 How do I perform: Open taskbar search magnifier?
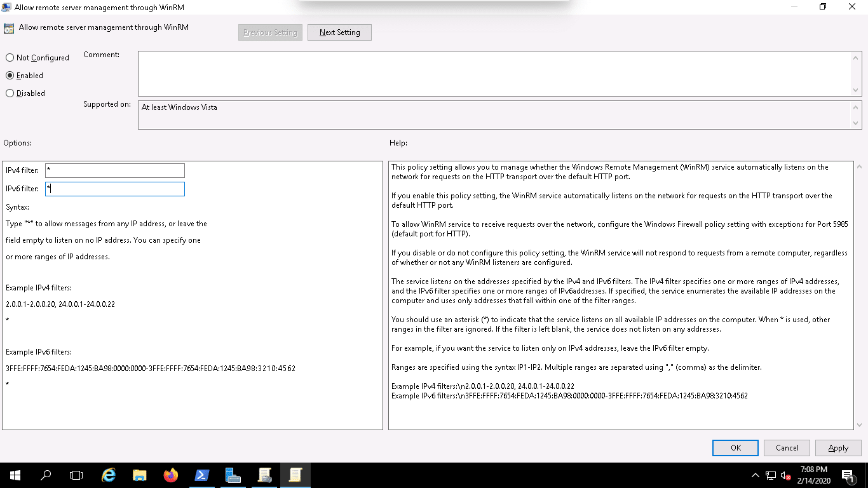tap(46, 475)
